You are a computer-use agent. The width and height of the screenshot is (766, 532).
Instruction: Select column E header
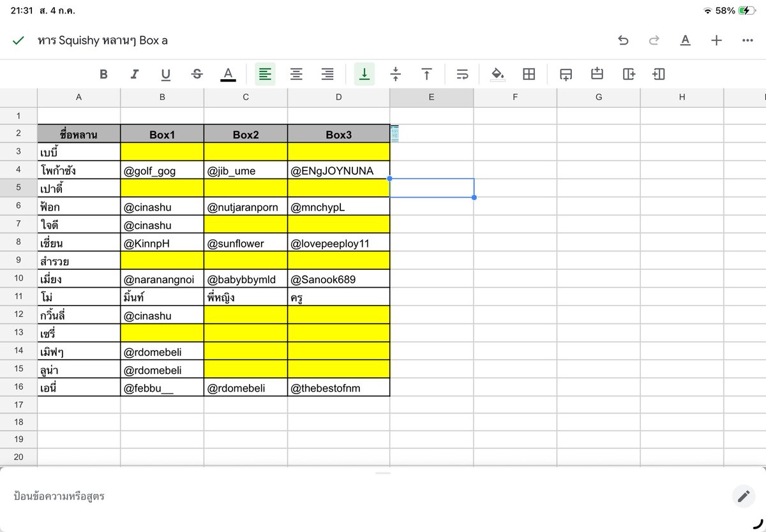click(x=432, y=98)
